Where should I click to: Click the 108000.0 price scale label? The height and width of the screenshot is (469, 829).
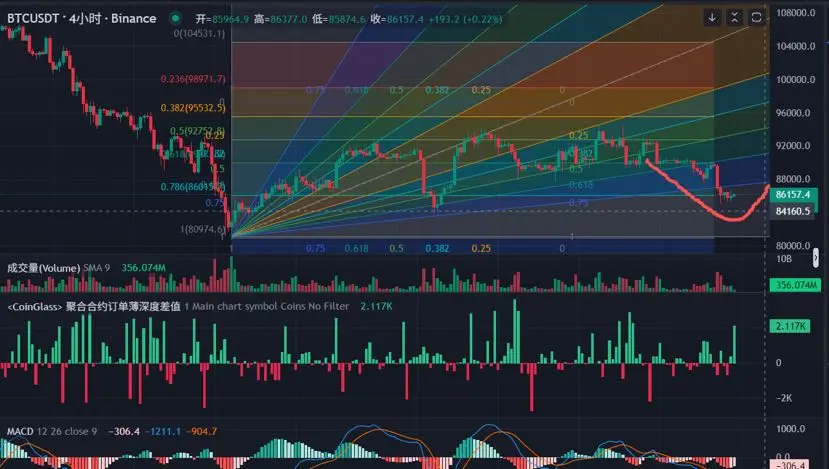(x=796, y=13)
